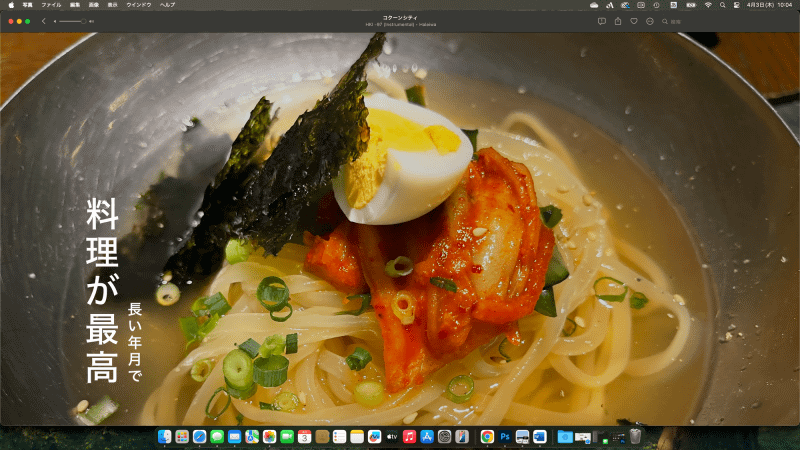Switch to Photos app in the Dock

coord(269,437)
